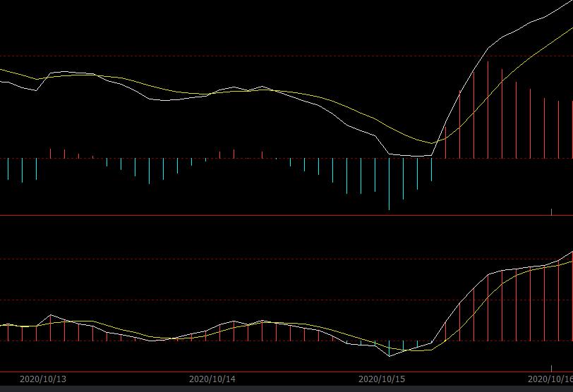This screenshot has height=392, width=573.
Task: Click the cyan bar below zero in lower panel
Action: click(x=389, y=348)
